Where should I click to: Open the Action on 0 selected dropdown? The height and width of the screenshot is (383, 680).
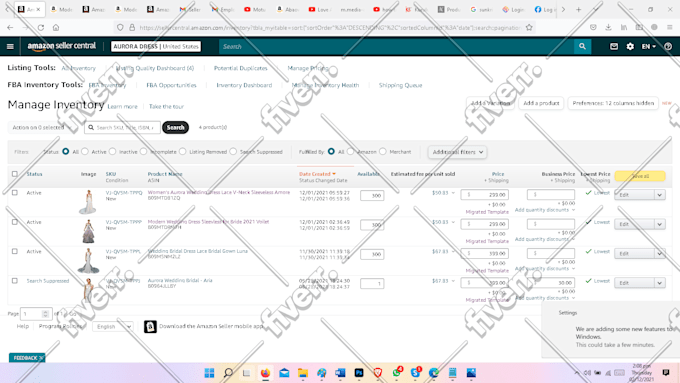(x=42, y=128)
